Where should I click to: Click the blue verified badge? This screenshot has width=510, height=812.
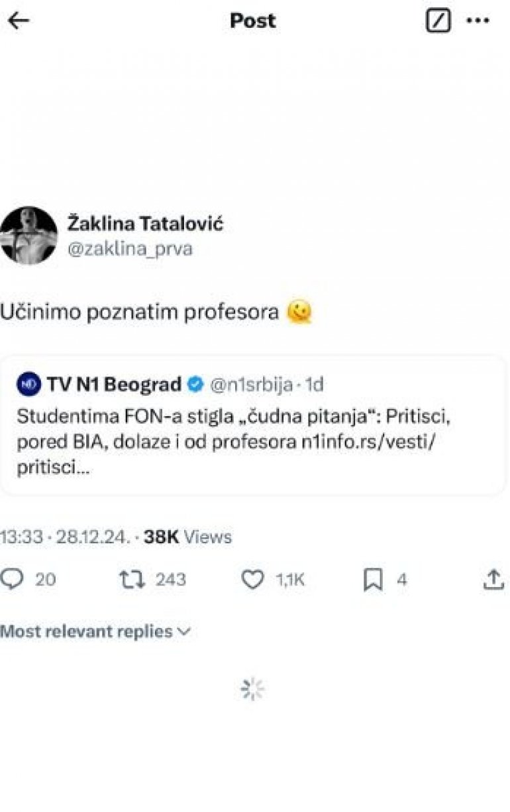pos(196,384)
